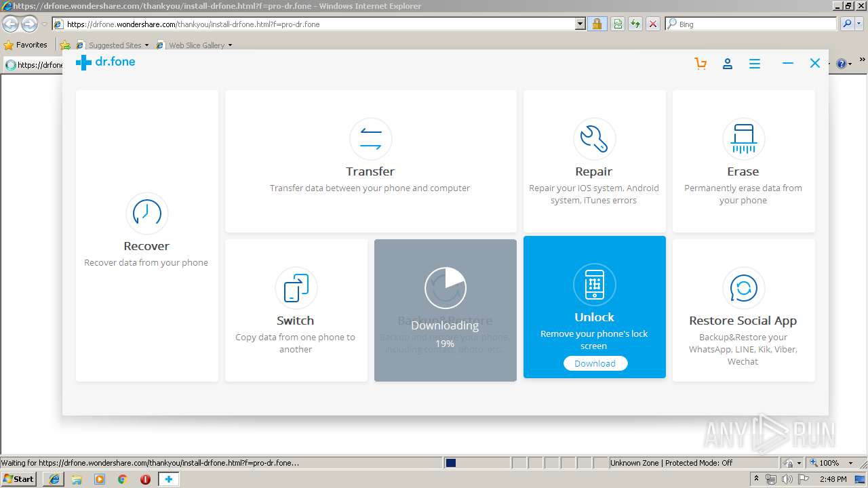Open the Favorites panel
The width and height of the screenshot is (868, 488).
26,45
